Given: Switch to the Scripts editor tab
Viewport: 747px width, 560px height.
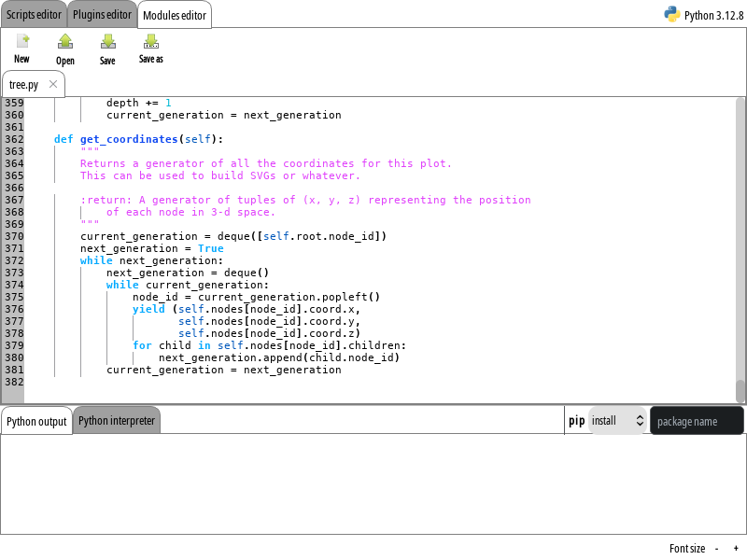Looking at the screenshot, I should click(34, 14).
